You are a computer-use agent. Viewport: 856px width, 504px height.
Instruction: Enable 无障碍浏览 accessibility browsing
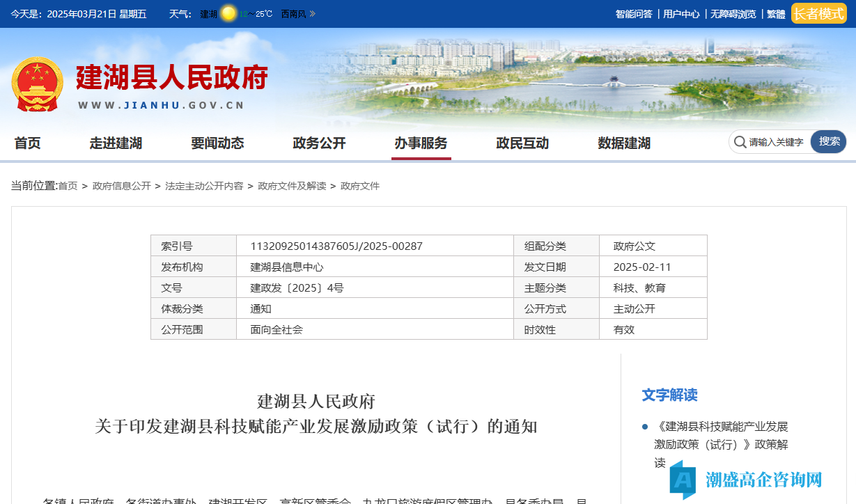pyautogui.click(x=733, y=14)
